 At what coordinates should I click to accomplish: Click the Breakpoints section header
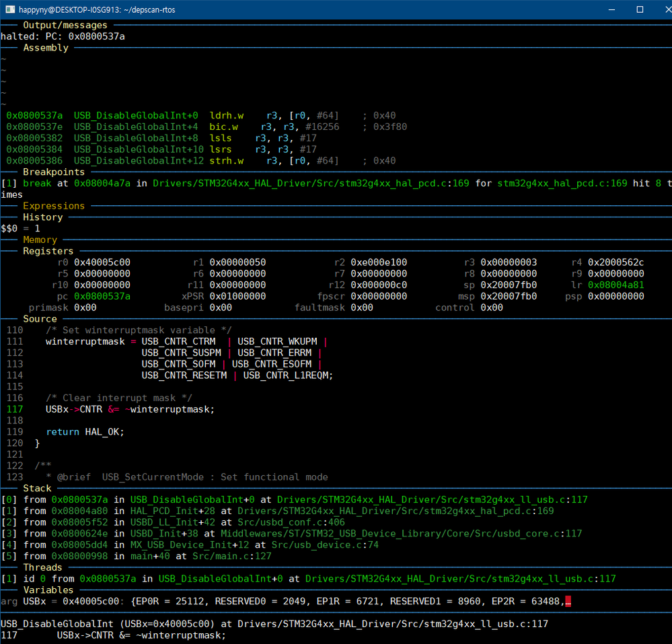(54, 172)
